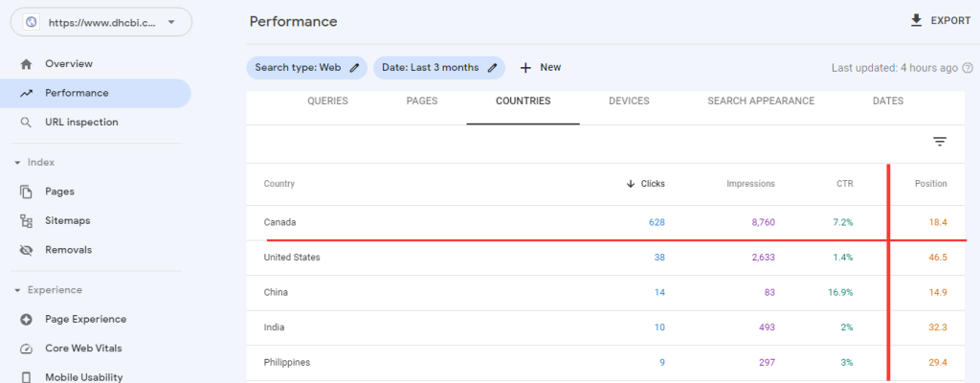The height and width of the screenshot is (383, 980).
Task: Click the Core Web Vitals gauge icon
Action: 26,349
